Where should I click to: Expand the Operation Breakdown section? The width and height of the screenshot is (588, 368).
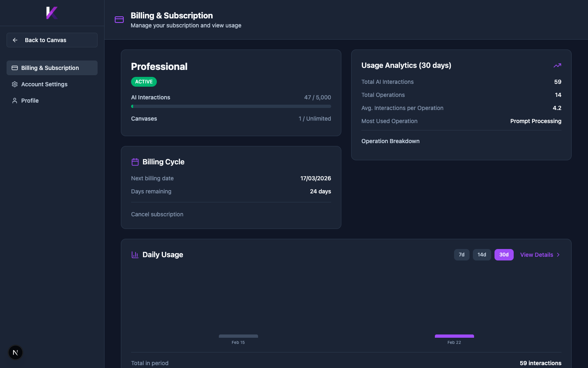point(390,141)
